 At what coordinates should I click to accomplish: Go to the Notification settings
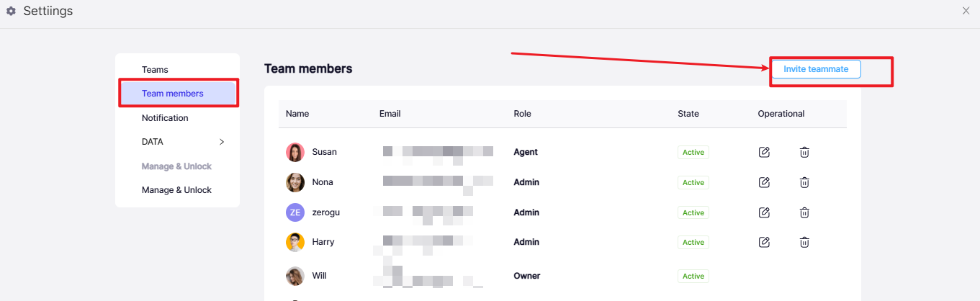tap(165, 117)
